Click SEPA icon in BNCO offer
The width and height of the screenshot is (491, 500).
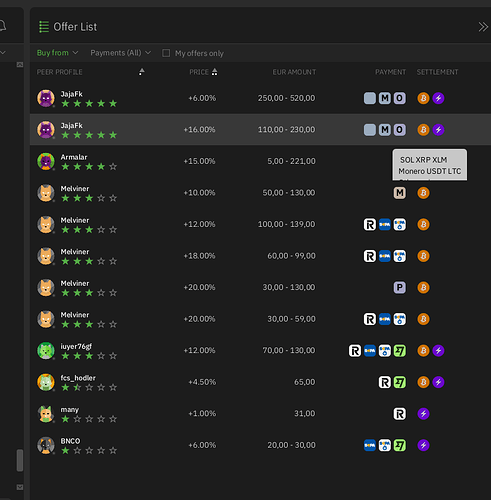pyautogui.click(x=370, y=445)
